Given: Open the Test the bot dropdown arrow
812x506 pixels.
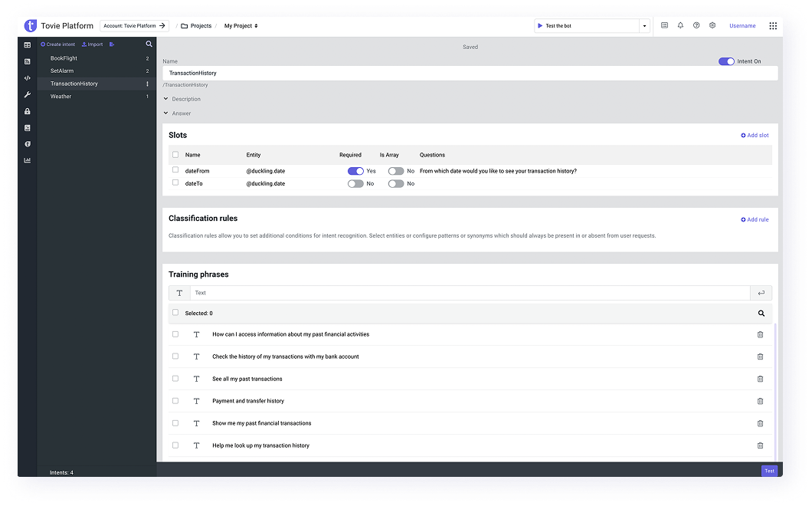Looking at the screenshot, I should [x=644, y=26].
